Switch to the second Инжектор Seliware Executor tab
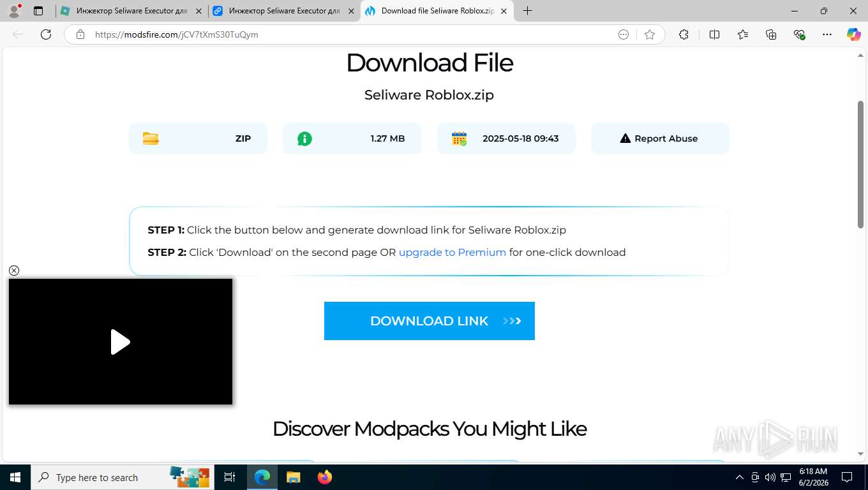This screenshot has height=490, width=868. (284, 11)
